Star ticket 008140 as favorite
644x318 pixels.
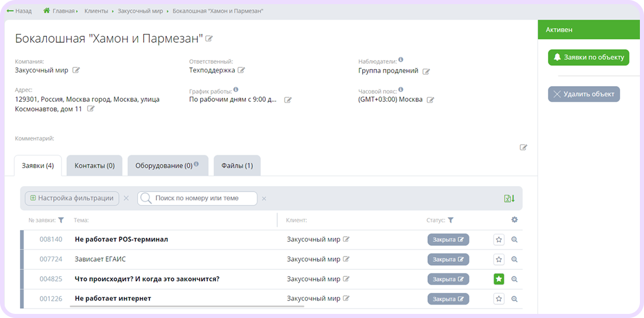coord(499,240)
